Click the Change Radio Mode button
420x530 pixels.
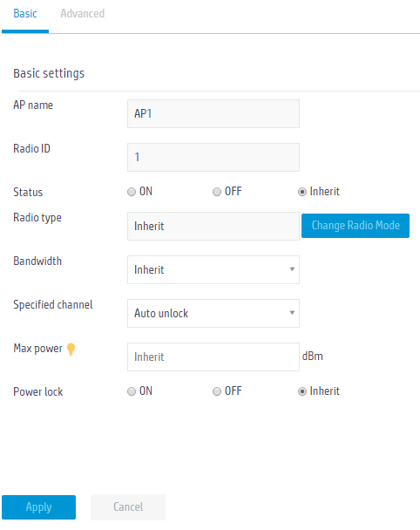click(x=356, y=226)
